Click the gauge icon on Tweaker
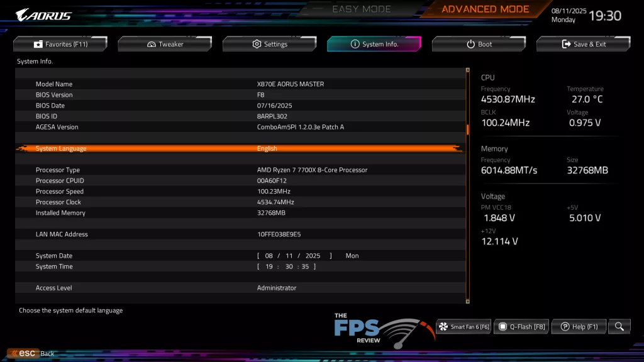Viewport: 644px width, 362px height. tap(152, 44)
